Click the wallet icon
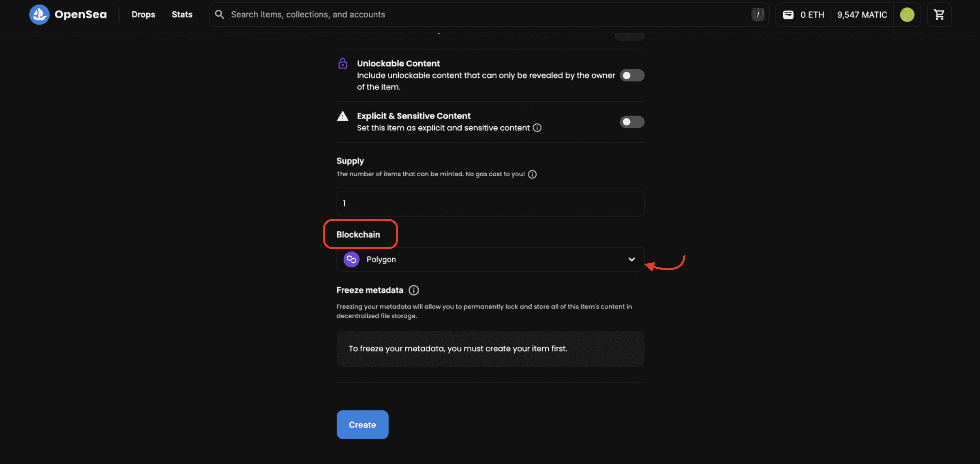This screenshot has height=464, width=980. (x=788, y=15)
